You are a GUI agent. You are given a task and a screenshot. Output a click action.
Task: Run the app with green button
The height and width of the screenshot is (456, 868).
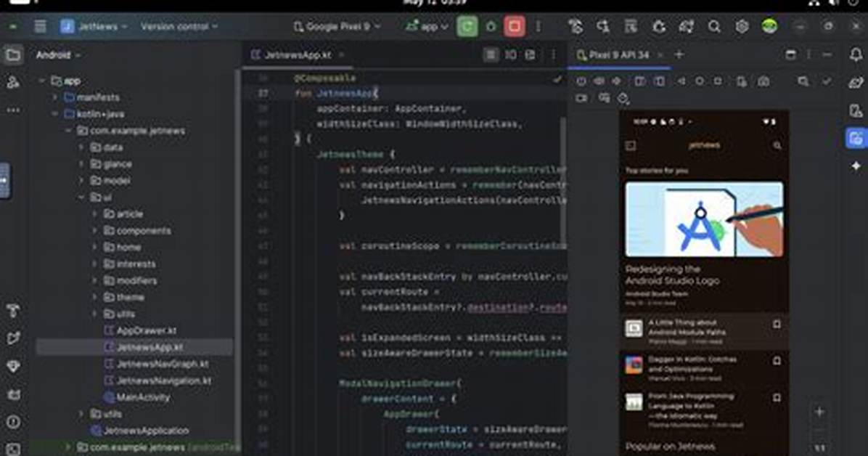tap(467, 26)
